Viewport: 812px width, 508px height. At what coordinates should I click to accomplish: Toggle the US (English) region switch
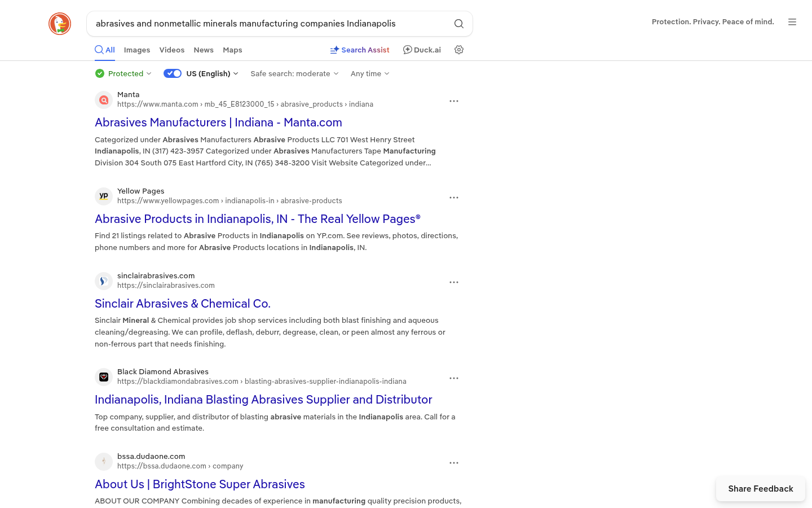click(x=173, y=73)
